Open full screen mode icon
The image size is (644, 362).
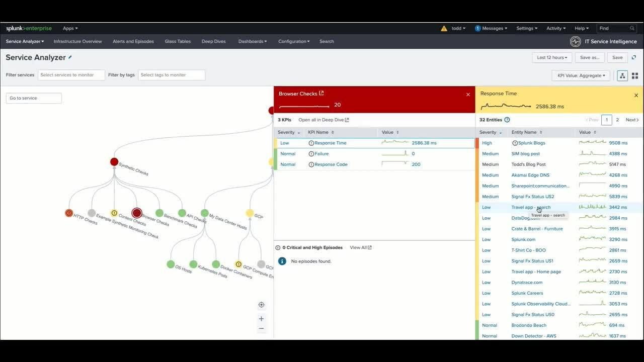pos(634,57)
